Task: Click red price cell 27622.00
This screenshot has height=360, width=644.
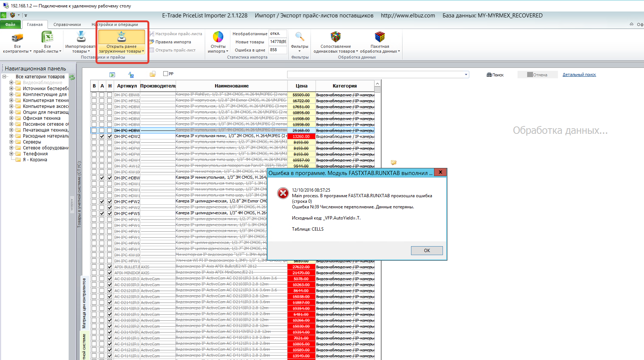Action: click(x=301, y=267)
